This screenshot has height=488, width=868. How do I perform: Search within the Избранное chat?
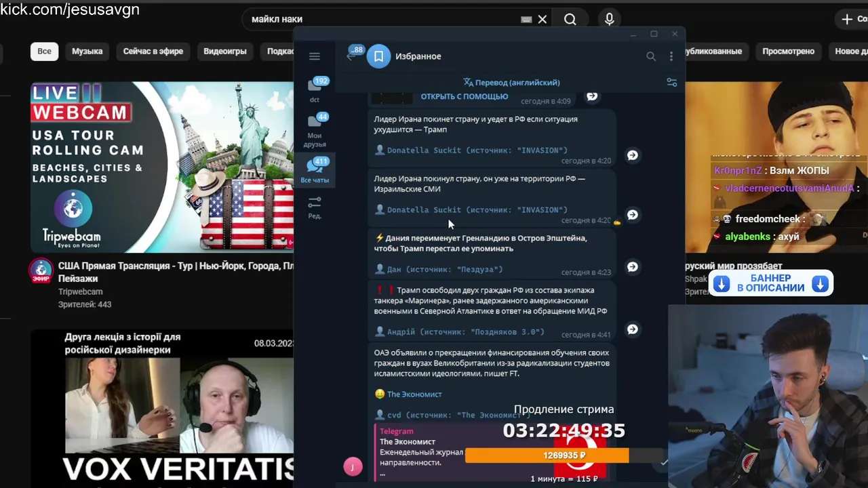pos(651,56)
